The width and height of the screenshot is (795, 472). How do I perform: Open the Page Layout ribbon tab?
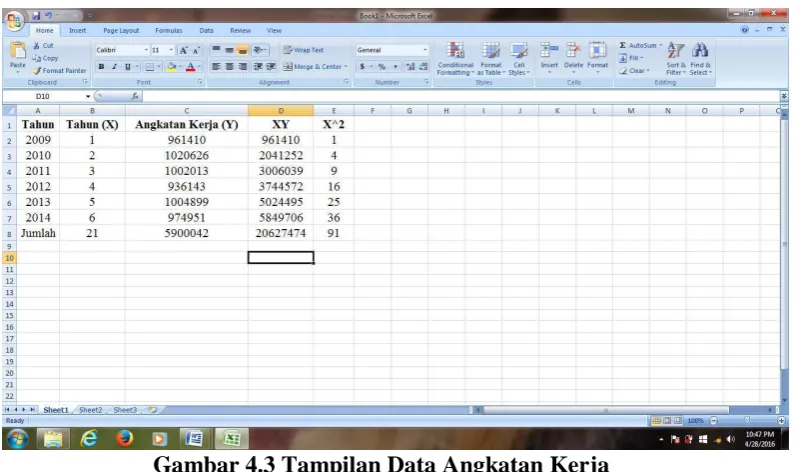click(x=121, y=30)
